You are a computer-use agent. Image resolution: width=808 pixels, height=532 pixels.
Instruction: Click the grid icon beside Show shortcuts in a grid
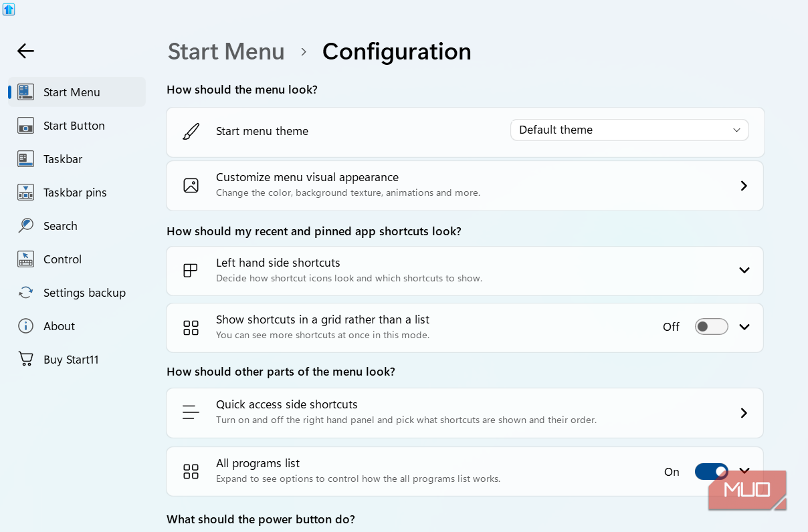tap(191, 327)
